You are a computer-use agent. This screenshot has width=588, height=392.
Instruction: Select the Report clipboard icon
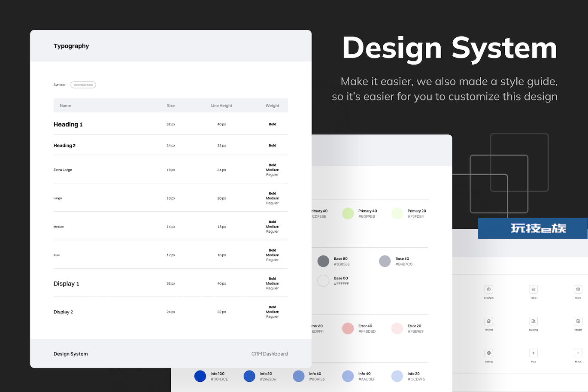[578, 321]
